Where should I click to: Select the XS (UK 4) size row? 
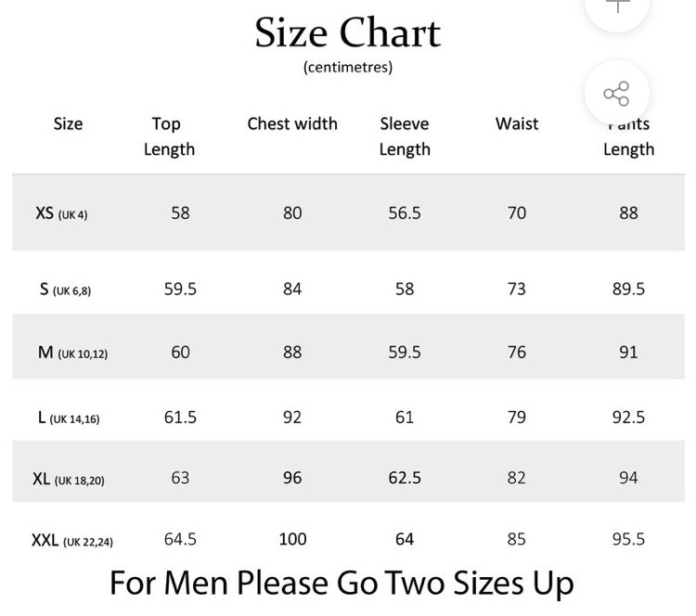[348, 213]
